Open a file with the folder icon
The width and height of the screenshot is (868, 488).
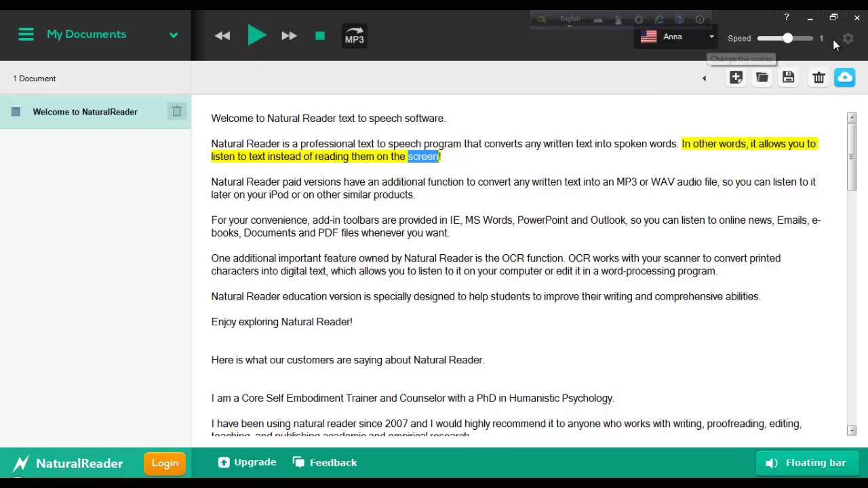pyautogui.click(x=762, y=77)
